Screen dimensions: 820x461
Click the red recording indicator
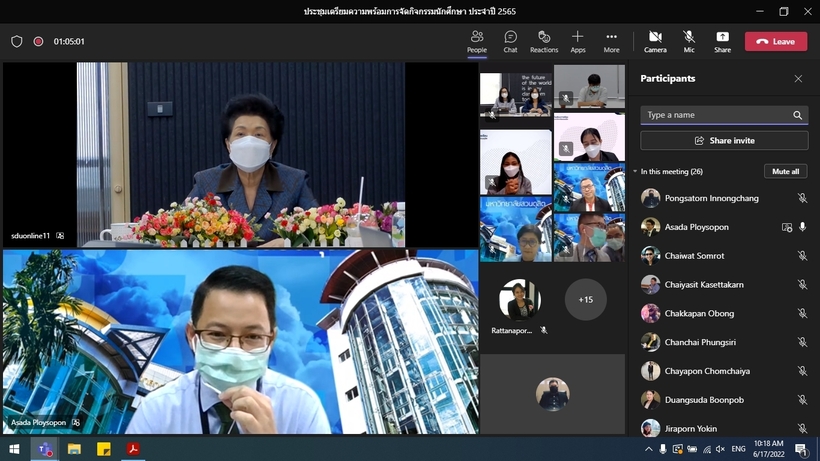(38, 41)
